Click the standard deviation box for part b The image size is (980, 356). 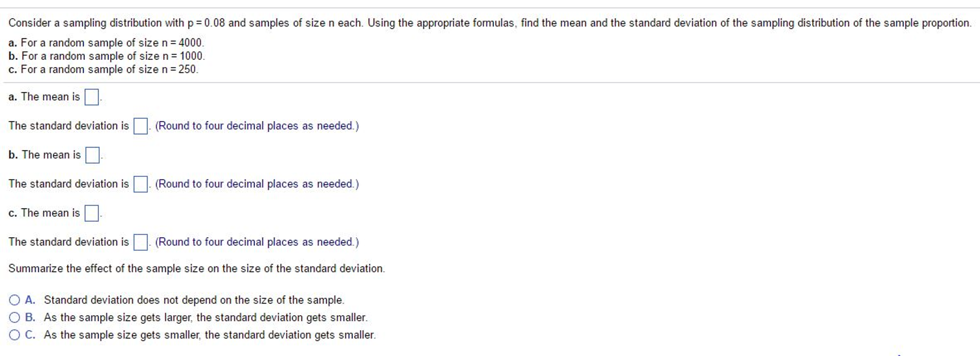[x=140, y=185]
